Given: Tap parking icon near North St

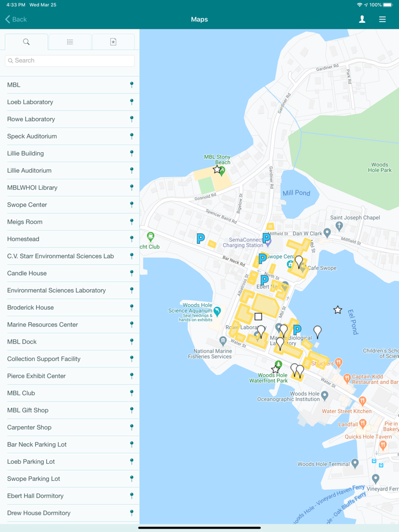Looking at the screenshot, I should (264, 280).
